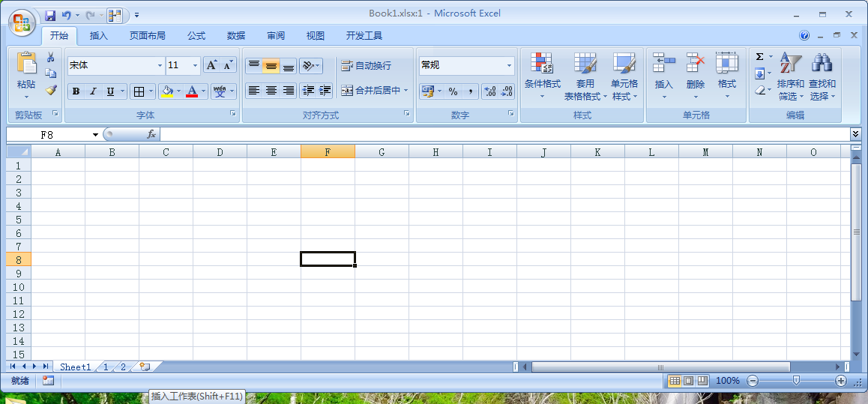868x404 pixels.
Task: Click 插入 cells button in ribbon
Action: click(663, 76)
